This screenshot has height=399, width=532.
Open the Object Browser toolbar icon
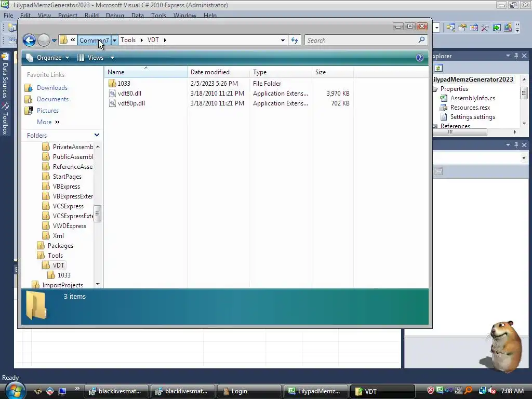[474, 28]
